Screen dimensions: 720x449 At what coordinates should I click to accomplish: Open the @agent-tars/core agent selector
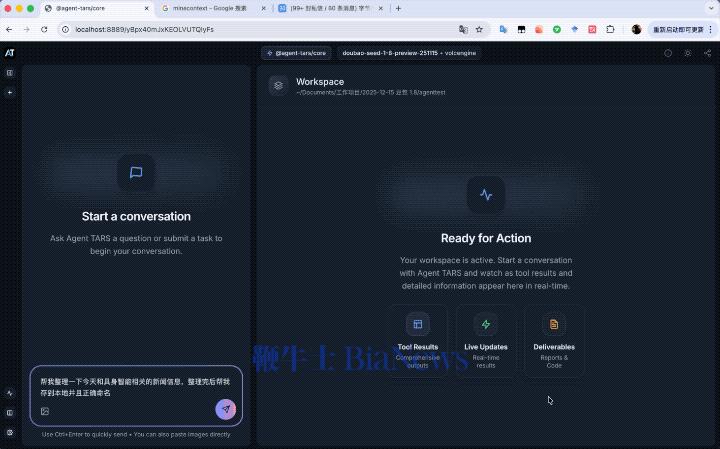tap(296, 53)
